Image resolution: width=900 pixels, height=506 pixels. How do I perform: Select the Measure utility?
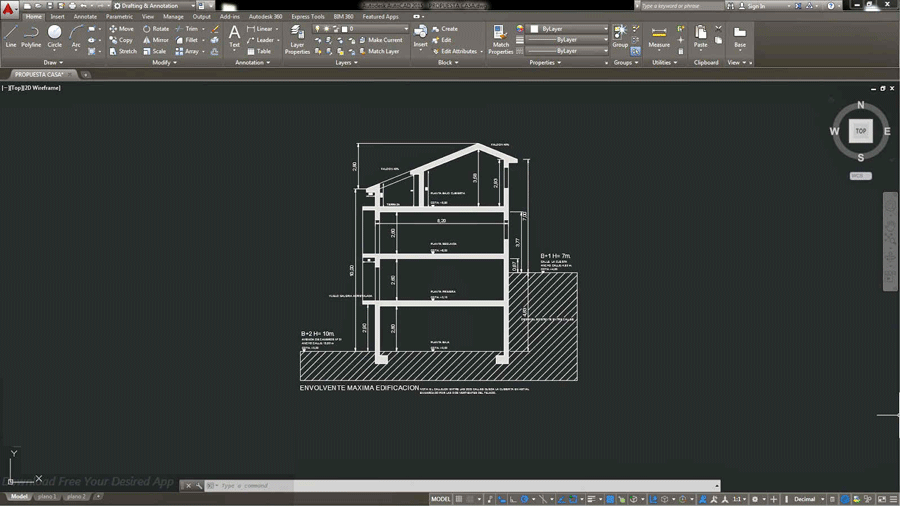(659, 37)
